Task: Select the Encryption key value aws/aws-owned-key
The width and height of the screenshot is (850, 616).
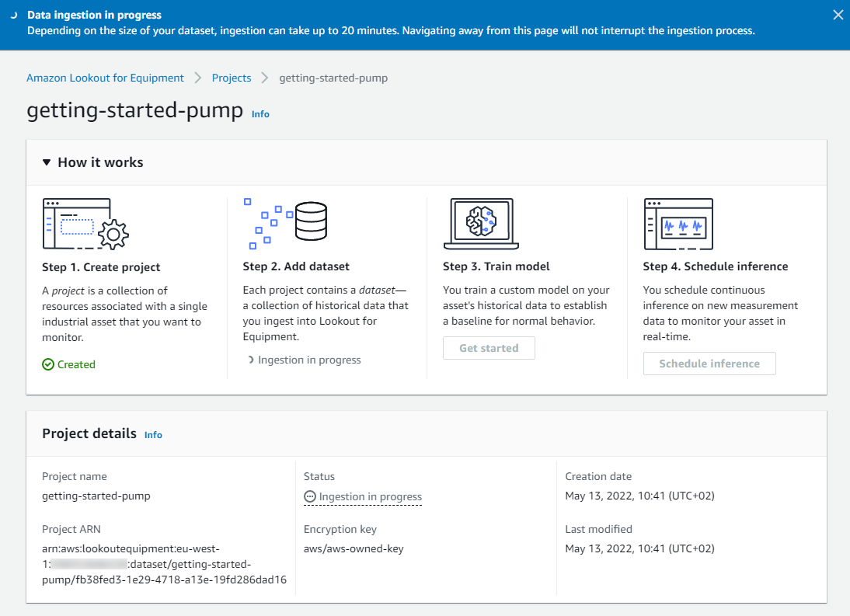Action: pyautogui.click(x=354, y=548)
